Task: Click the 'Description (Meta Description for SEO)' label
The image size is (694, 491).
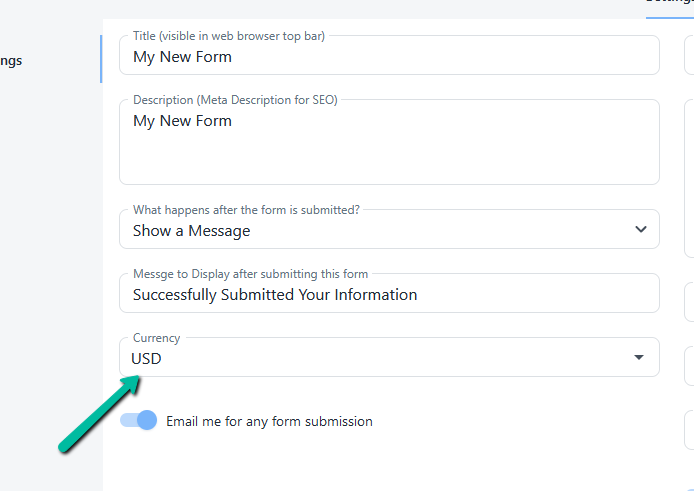Action: (235, 100)
